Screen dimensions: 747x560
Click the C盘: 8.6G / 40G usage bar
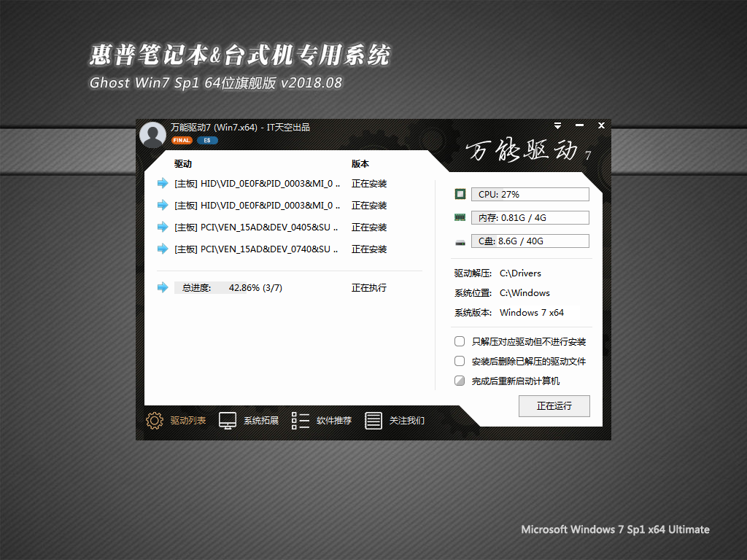point(530,241)
